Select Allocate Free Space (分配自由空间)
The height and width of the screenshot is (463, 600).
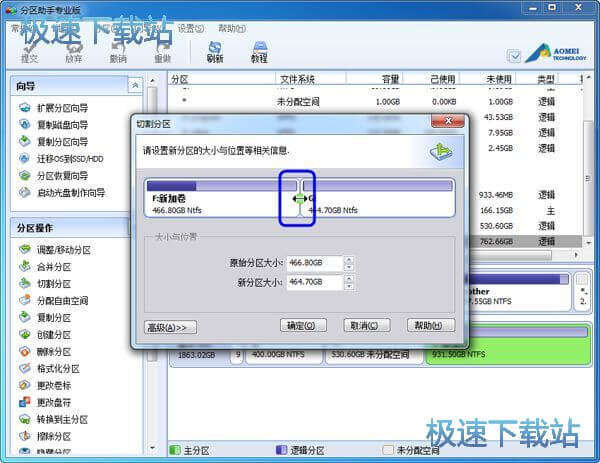54,300
